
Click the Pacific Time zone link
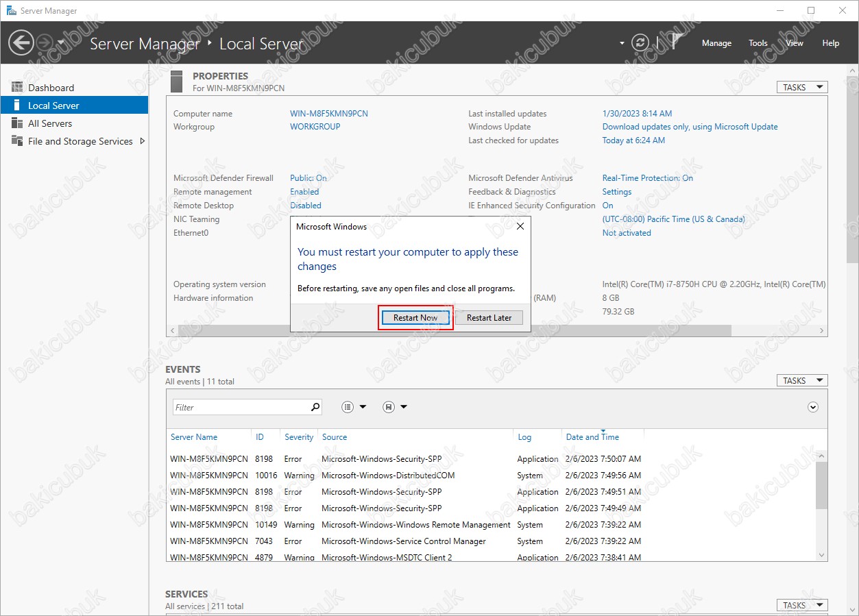click(x=673, y=219)
